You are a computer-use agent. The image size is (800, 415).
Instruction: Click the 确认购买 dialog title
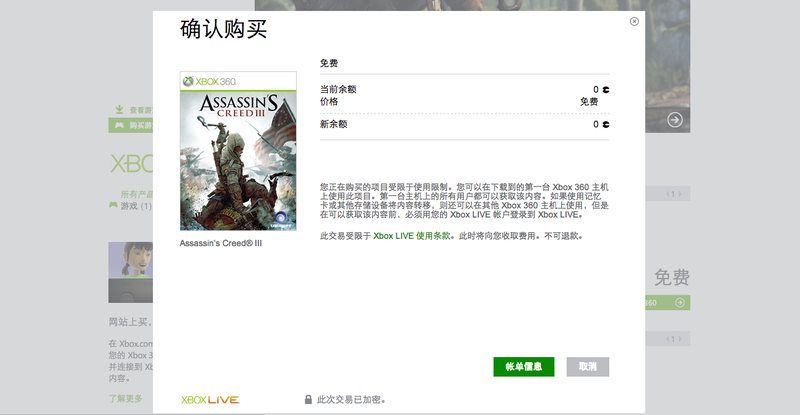click(223, 30)
